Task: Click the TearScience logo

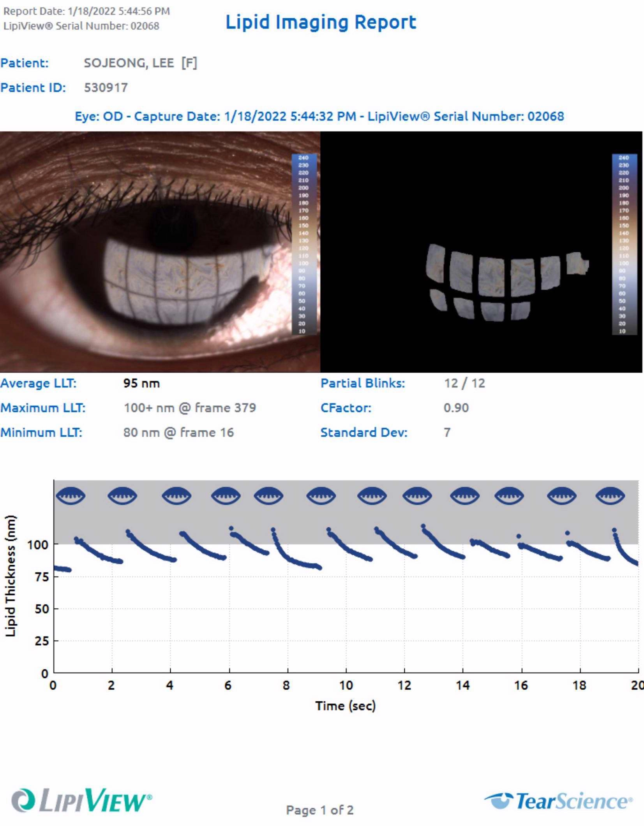Action: [x=559, y=801]
